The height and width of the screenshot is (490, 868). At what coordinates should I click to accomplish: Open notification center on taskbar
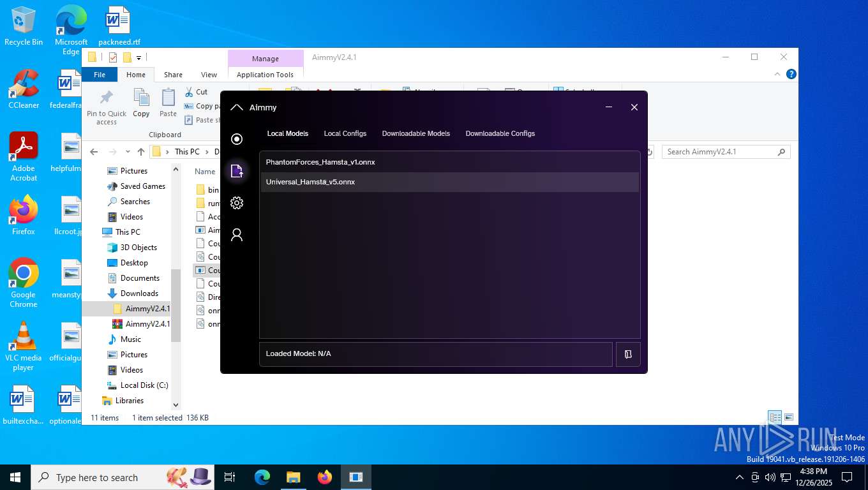point(847,477)
